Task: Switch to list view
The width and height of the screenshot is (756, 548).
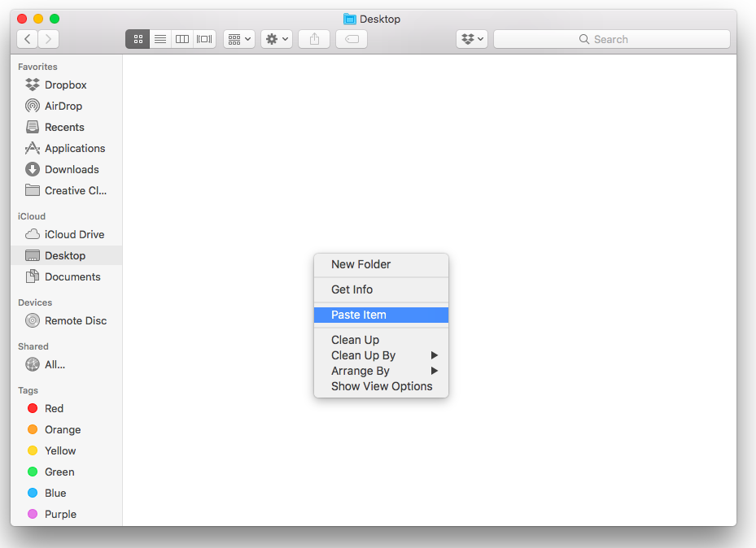Action: [160, 39]
